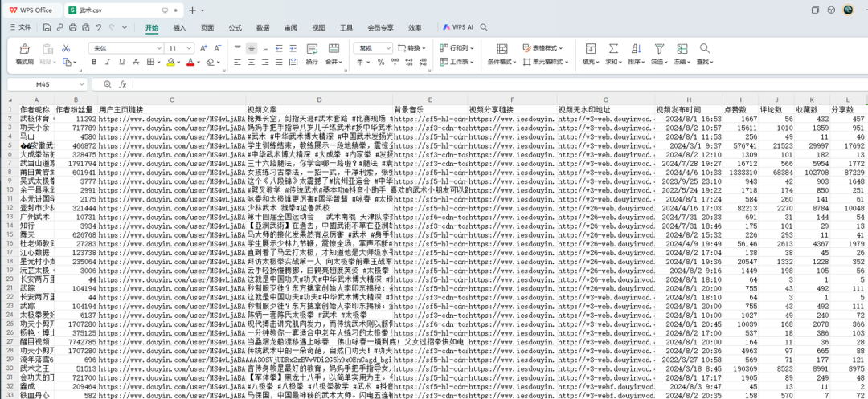Click the Strikethrough text icon
The height and width of the screenshot is (399, 868).
[136, 62]
